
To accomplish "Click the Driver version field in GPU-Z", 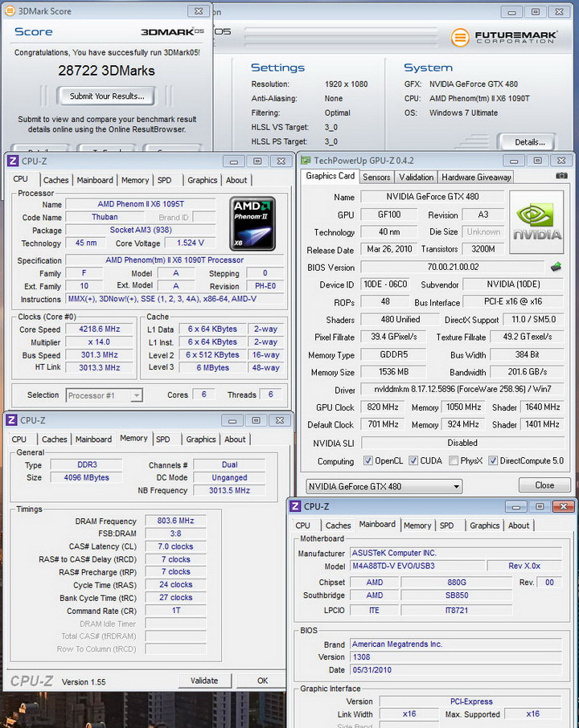I will 462,389.
